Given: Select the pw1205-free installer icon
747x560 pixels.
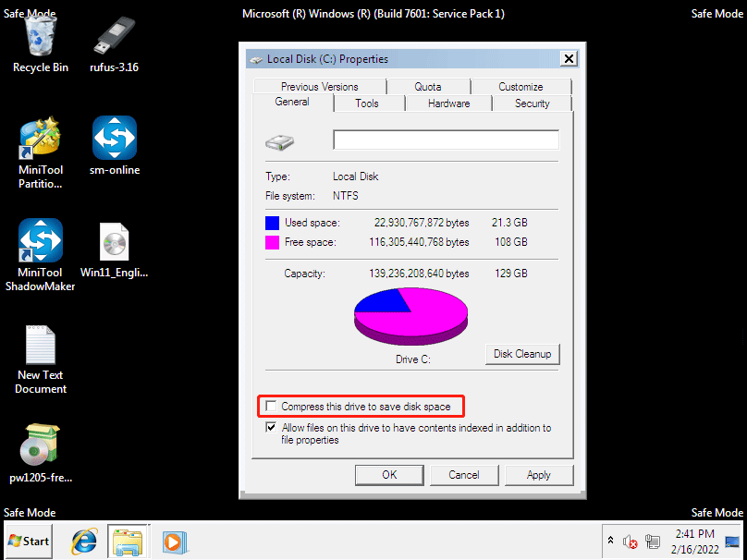Looking at the screenshot, I should coord(40,447).
